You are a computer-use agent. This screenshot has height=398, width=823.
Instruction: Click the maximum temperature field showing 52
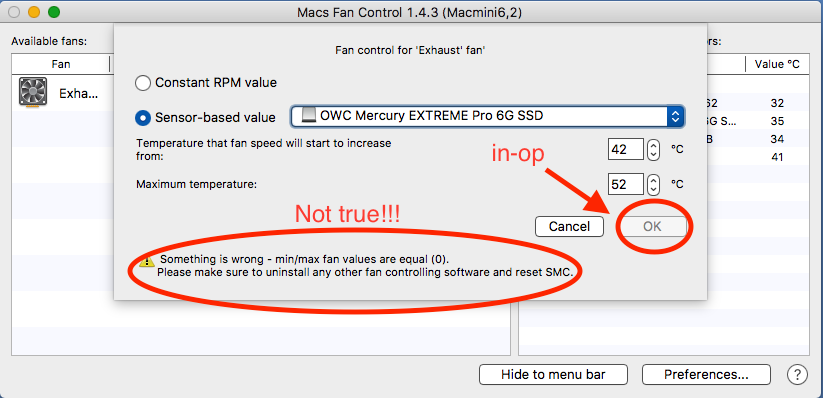point(626,184)
